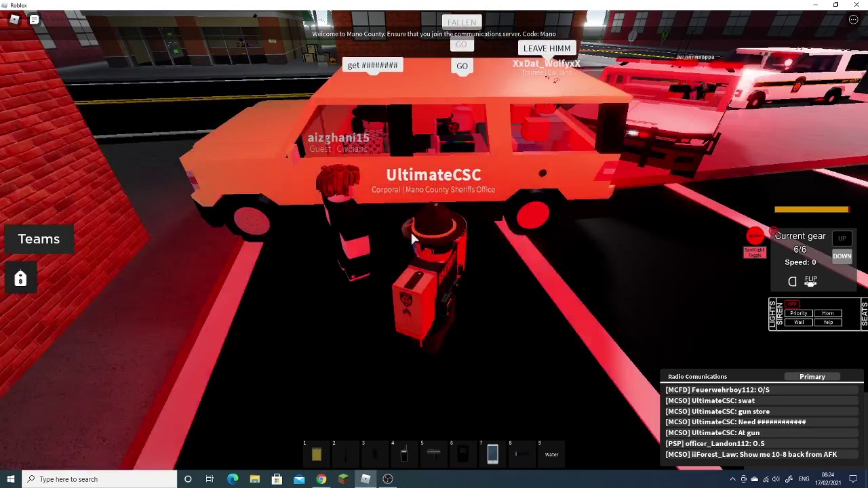Open OneDrive cloud icon in tray
Image resolution: width=868 pixels, height=488 pixels.
click(754, 479)
